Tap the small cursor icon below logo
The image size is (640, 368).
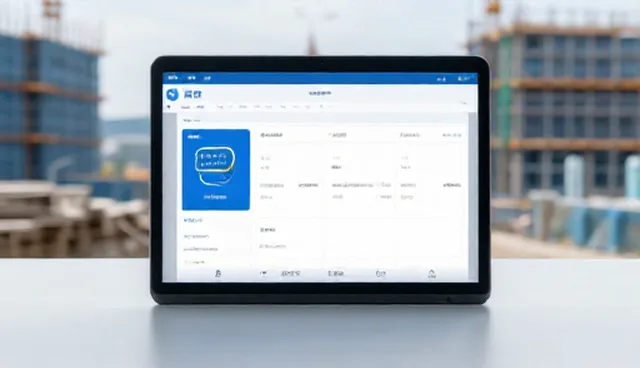tap(169, 107)
